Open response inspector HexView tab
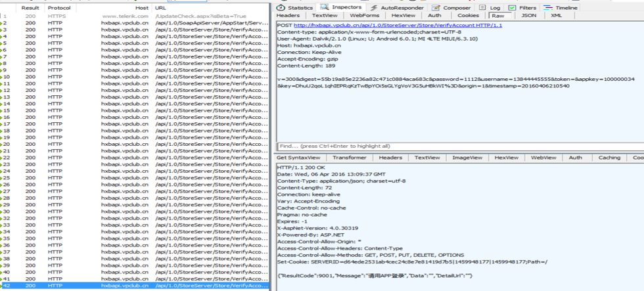This screenshot has width=644, height=291. point(507,158)
